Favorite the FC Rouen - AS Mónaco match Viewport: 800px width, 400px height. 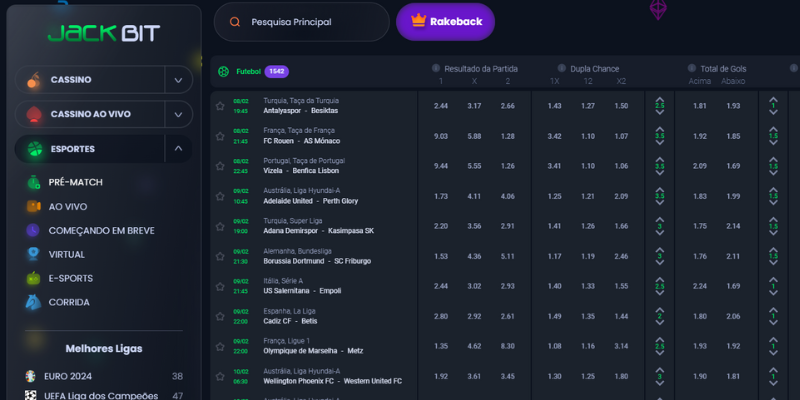(220, 136)
